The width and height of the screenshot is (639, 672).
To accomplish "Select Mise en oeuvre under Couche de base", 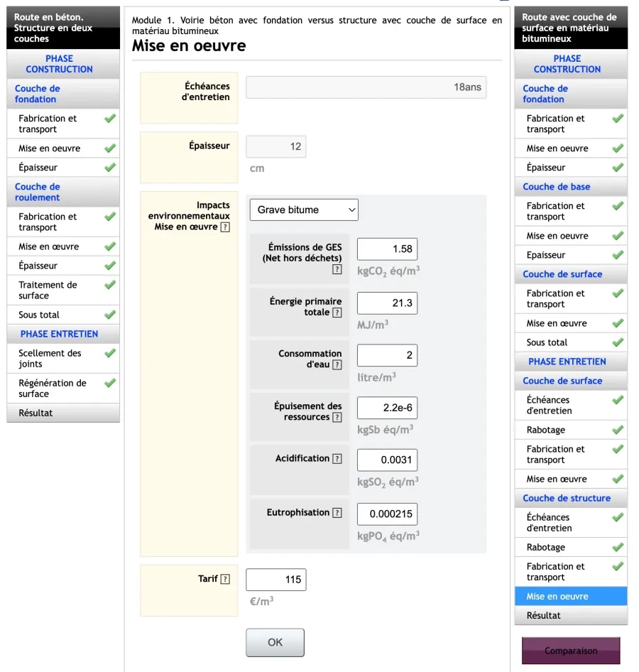I will click(571, 236).
